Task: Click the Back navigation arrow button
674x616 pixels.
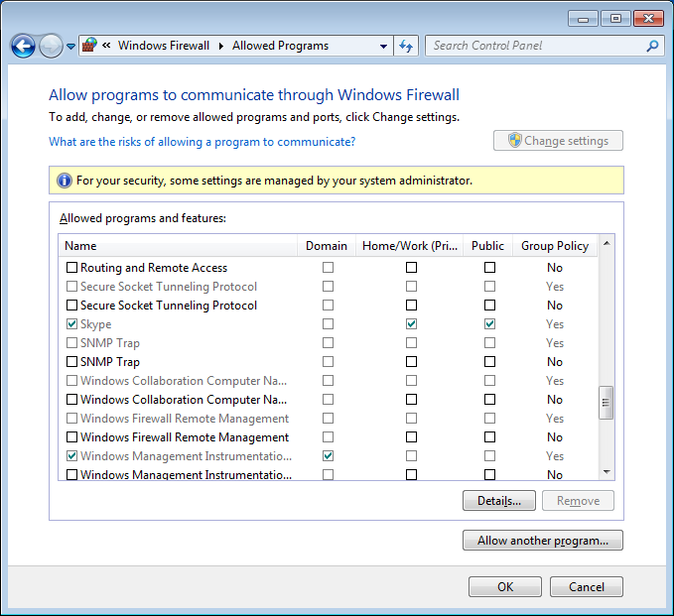Action: point(23,46)
